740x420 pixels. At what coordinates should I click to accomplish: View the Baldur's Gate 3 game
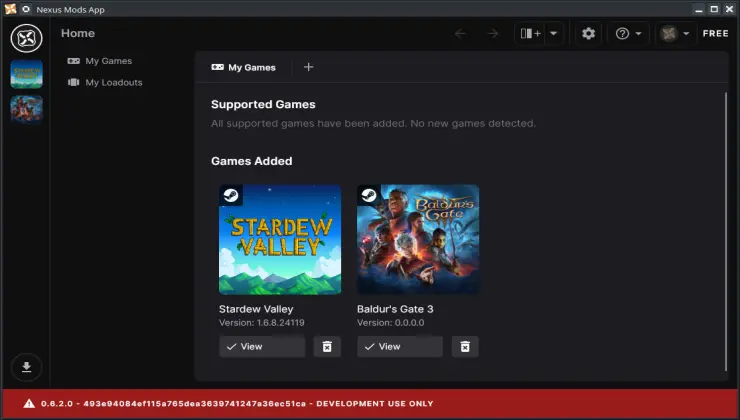pyautogui.click(x=400, y=346)
